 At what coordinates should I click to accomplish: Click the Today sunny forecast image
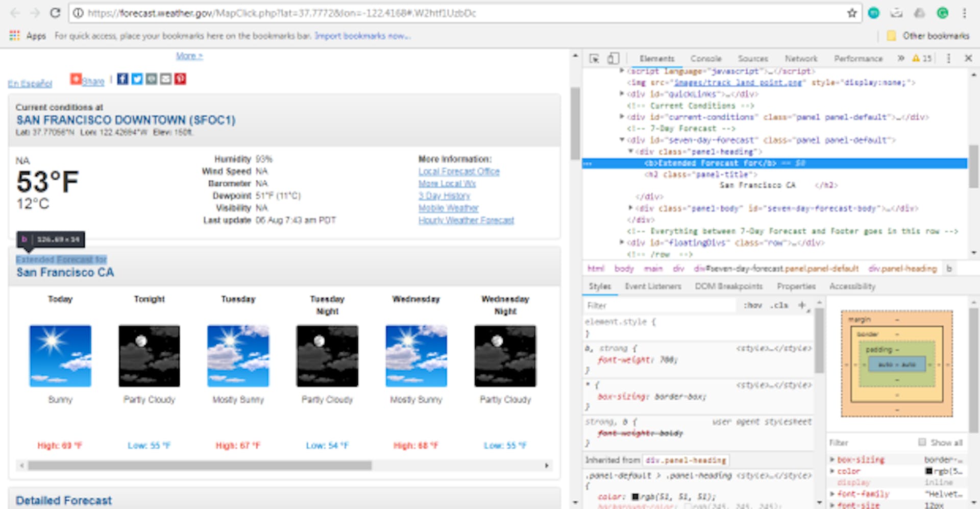coord(60,356)
